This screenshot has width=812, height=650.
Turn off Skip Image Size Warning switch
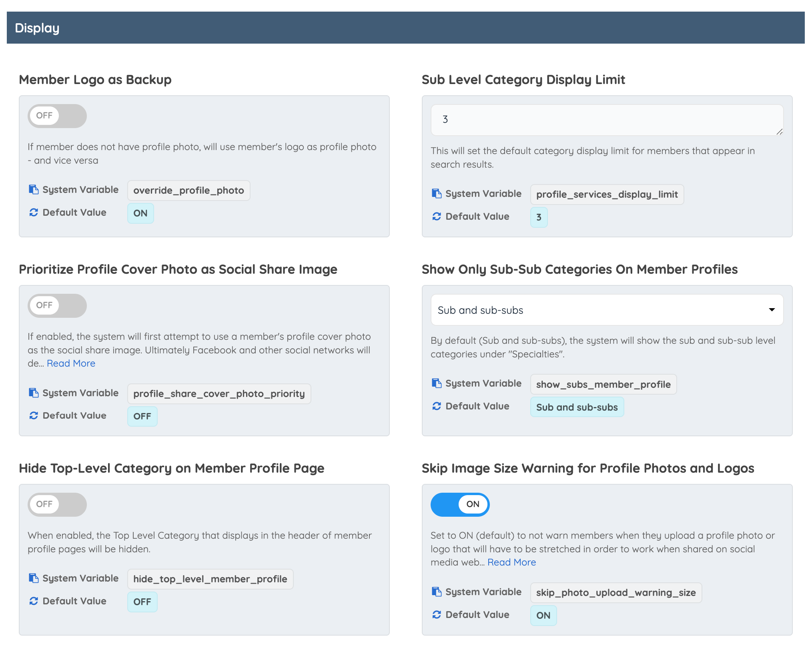point(460,505)
